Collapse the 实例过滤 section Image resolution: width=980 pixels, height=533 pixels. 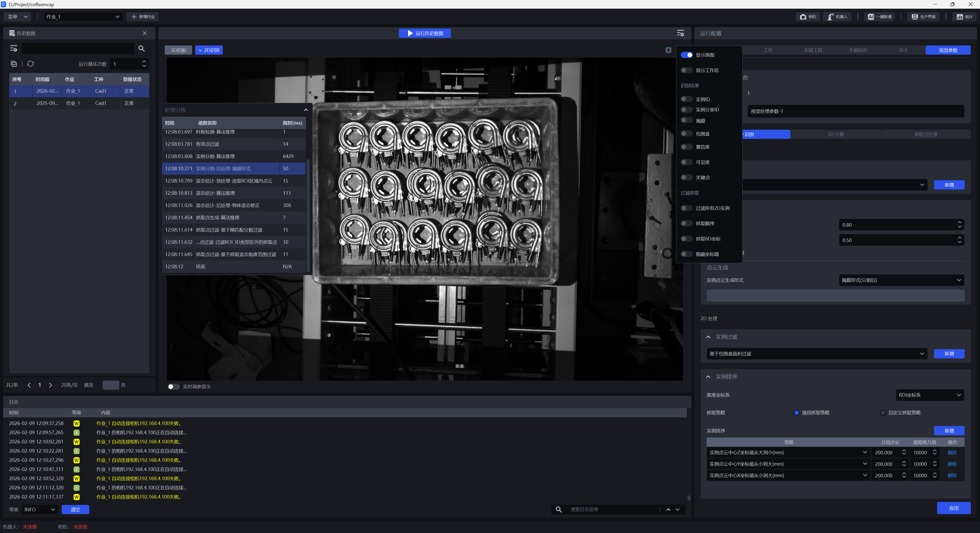tap(708, 337)
